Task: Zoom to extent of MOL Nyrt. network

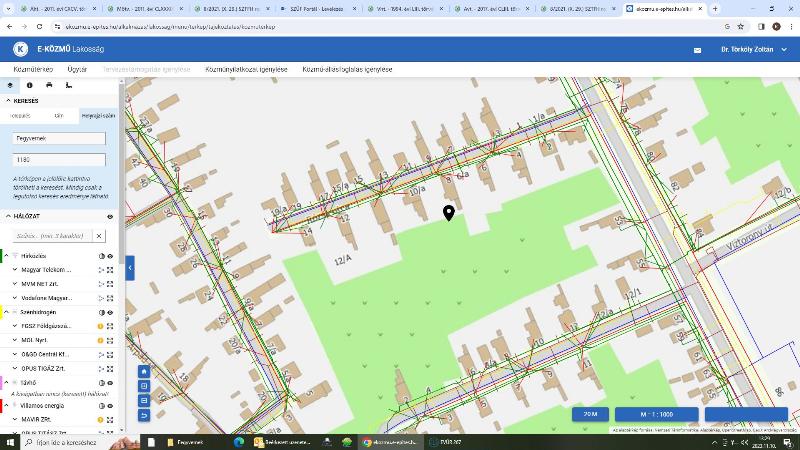Action: coord(110,340)
